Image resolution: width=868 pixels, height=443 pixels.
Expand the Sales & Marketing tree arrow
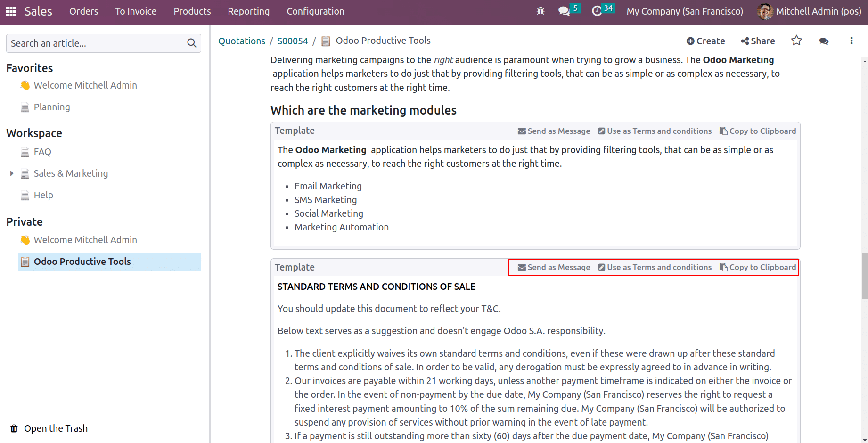click(12, 173)
